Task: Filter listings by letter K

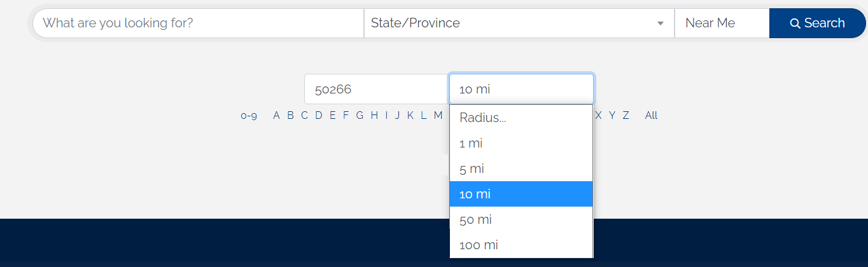Action: click(x=410, y=116)
